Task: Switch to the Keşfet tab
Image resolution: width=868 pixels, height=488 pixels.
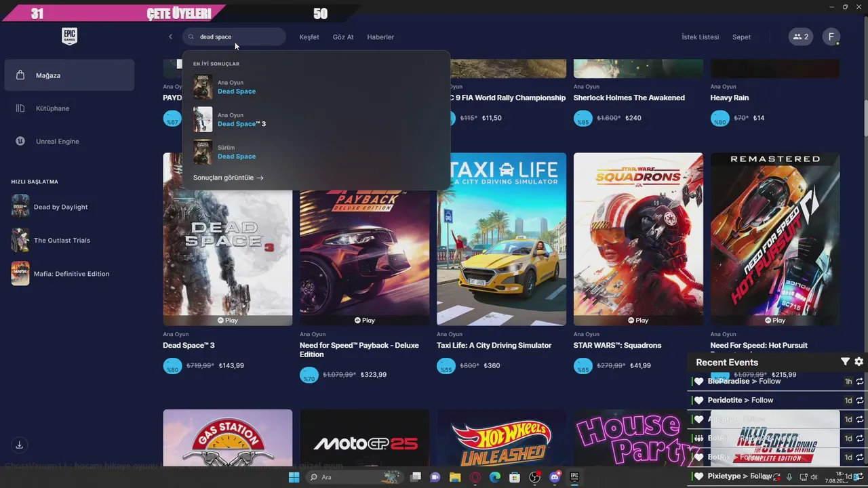Action: pos(309,37)
